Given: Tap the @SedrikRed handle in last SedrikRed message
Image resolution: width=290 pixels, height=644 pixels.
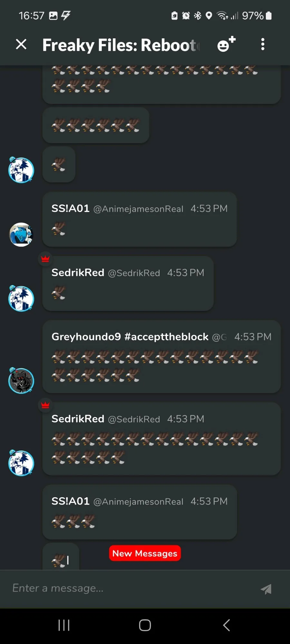Looking at the screenshot, I should pos(134,419).
